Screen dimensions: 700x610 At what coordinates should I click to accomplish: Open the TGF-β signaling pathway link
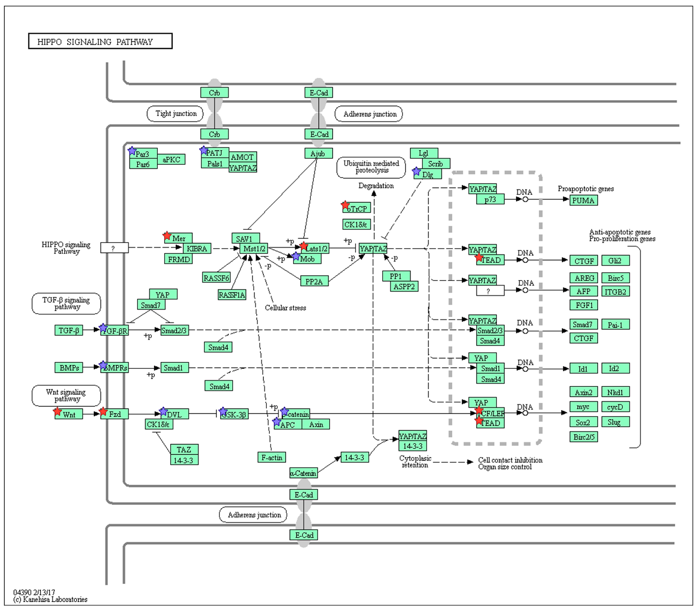coord(66,303)
